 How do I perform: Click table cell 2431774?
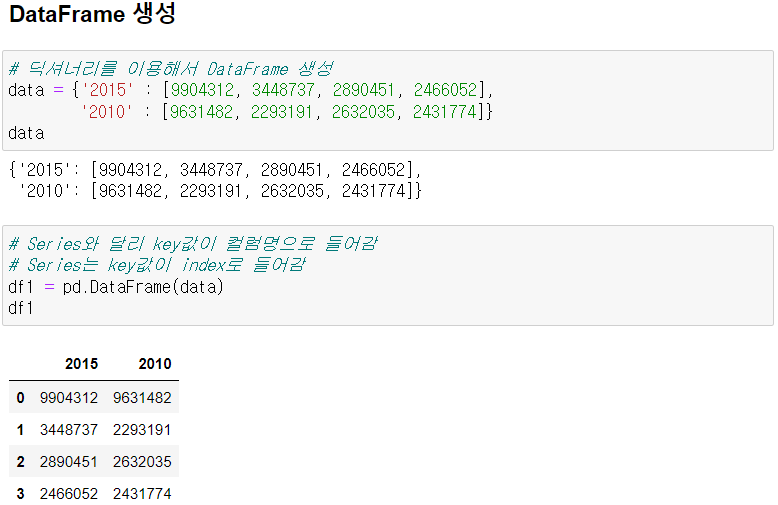142,494
